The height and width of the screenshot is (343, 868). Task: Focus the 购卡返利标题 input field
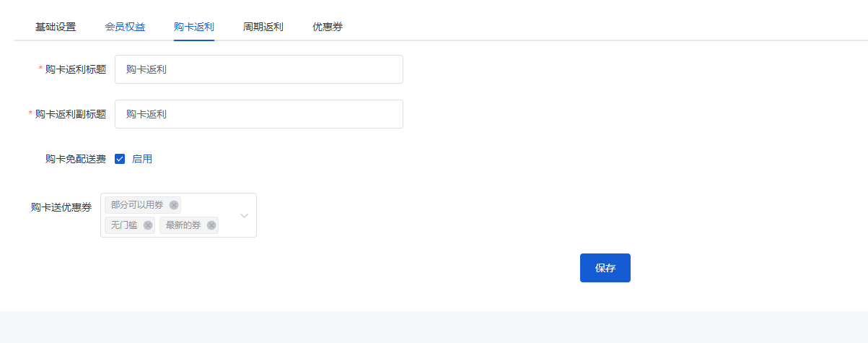[x=259, y=69]
